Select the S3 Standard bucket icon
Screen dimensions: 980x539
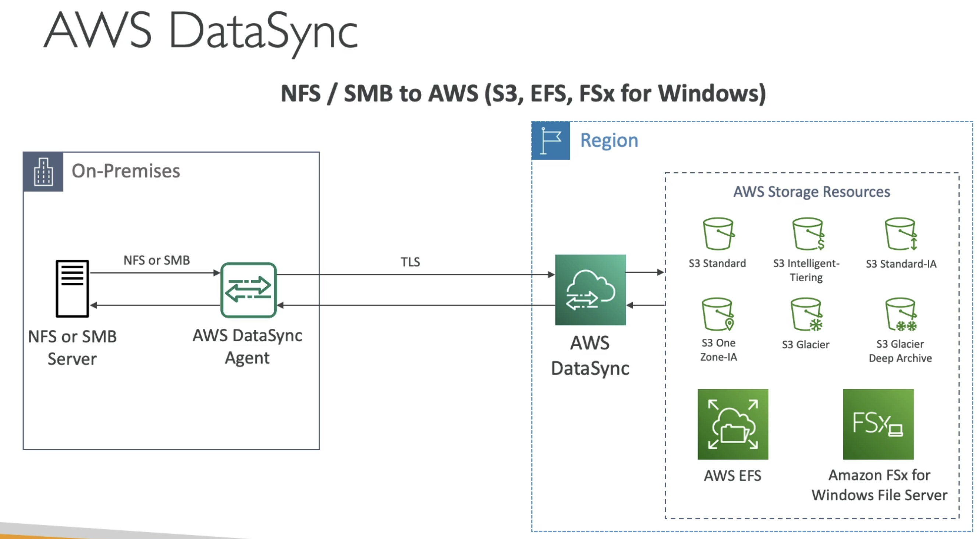[718, 234]
